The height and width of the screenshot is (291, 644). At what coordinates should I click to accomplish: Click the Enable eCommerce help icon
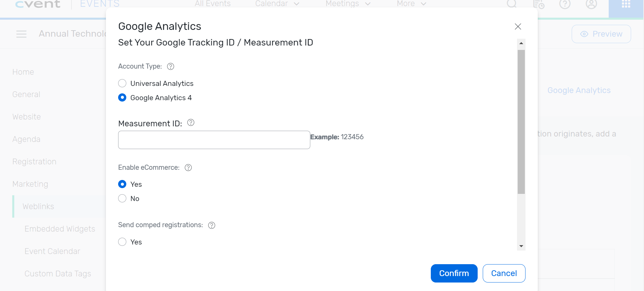188,168
